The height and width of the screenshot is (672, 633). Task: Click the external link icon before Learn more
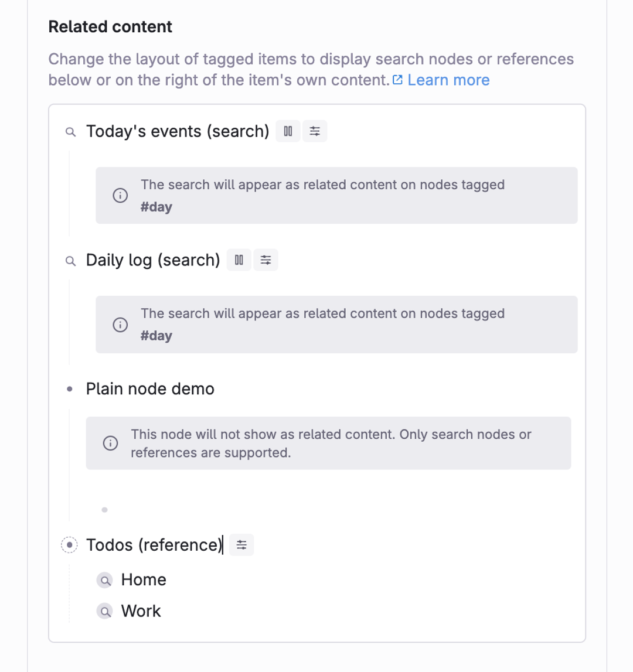[x=398, y=80]
